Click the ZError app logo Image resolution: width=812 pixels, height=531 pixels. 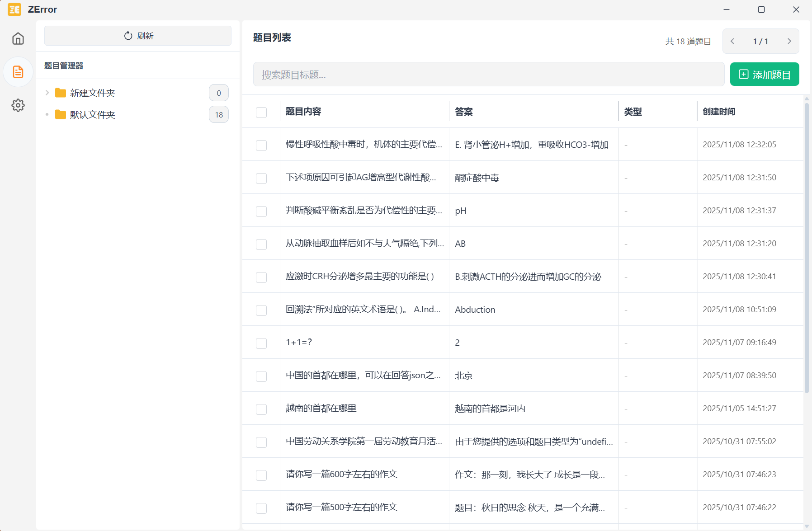pos(14,9)
